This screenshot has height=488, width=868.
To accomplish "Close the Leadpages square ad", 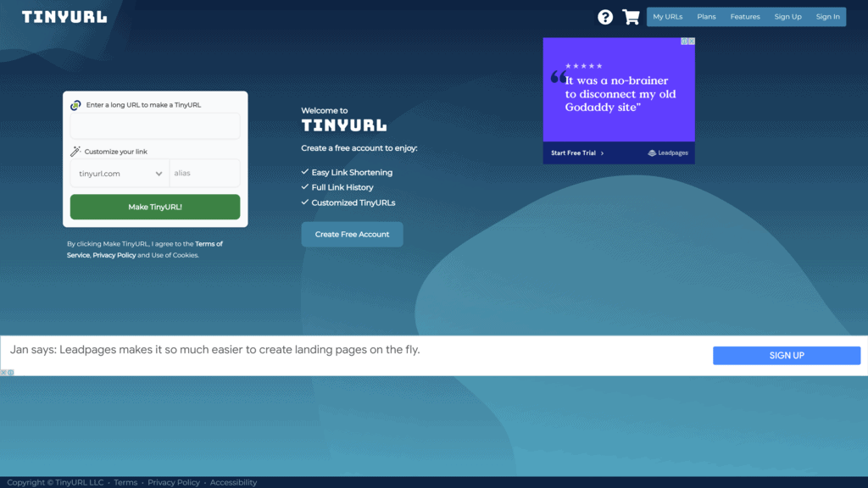I will coord(692,42).
